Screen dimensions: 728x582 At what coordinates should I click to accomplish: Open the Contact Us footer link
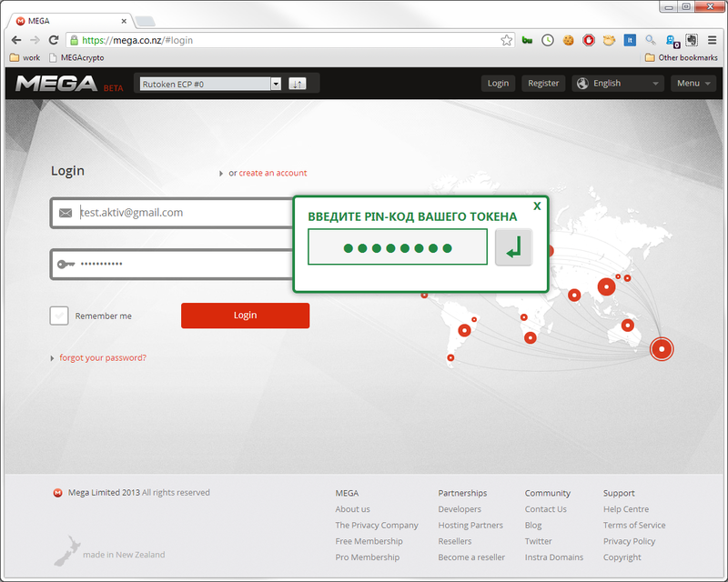pyautogui.click(x=546, y=509)
